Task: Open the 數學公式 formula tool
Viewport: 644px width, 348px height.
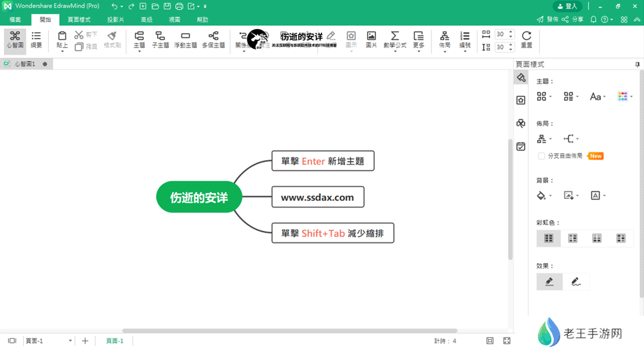Action: tap(395, 39)
